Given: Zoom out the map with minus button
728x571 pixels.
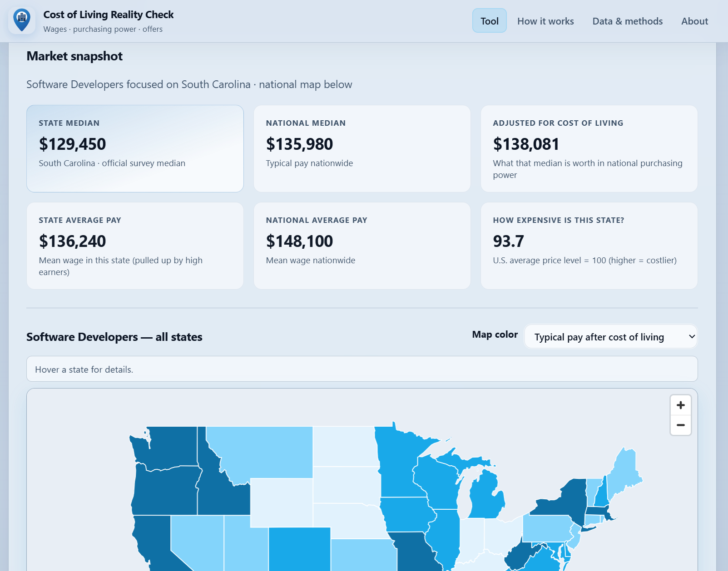Looking at the screenshot, I should click(x=680, y=425).
